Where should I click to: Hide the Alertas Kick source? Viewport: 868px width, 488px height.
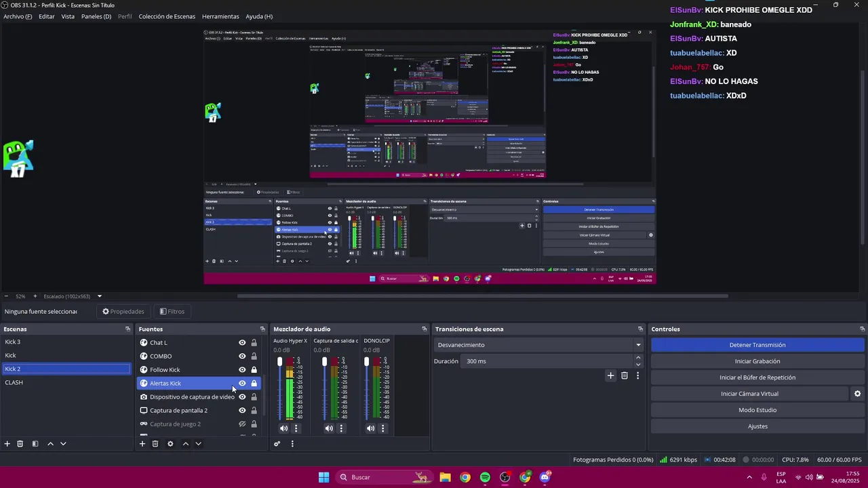pyautogui.click(x=242, y=384)
